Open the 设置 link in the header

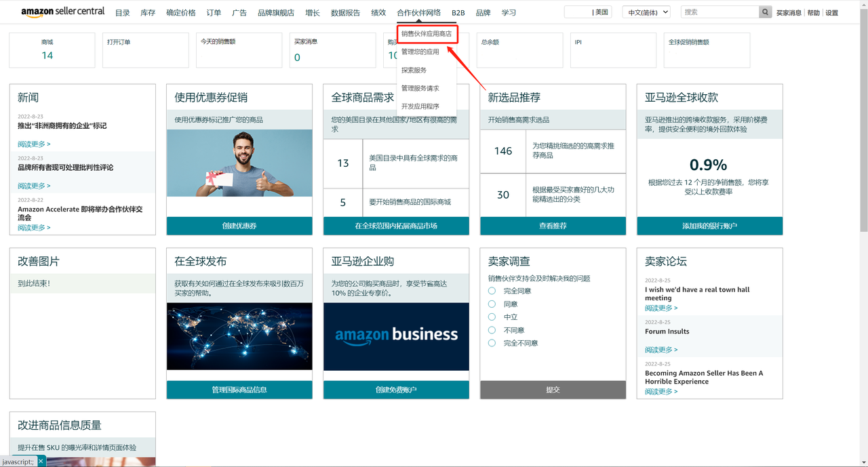click(831, 13)
